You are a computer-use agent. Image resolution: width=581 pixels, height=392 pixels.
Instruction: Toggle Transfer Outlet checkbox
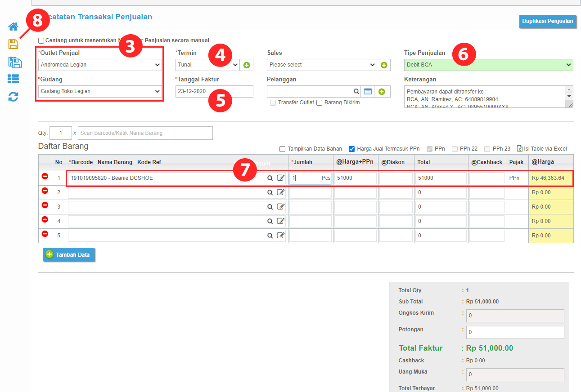tap(273, 102)
